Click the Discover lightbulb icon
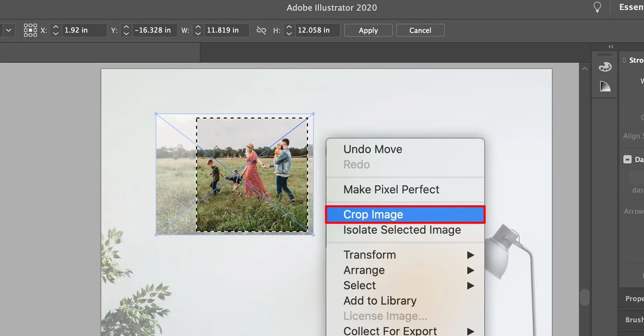The width and height of the screenshot is (644, 336). [597, 7]
